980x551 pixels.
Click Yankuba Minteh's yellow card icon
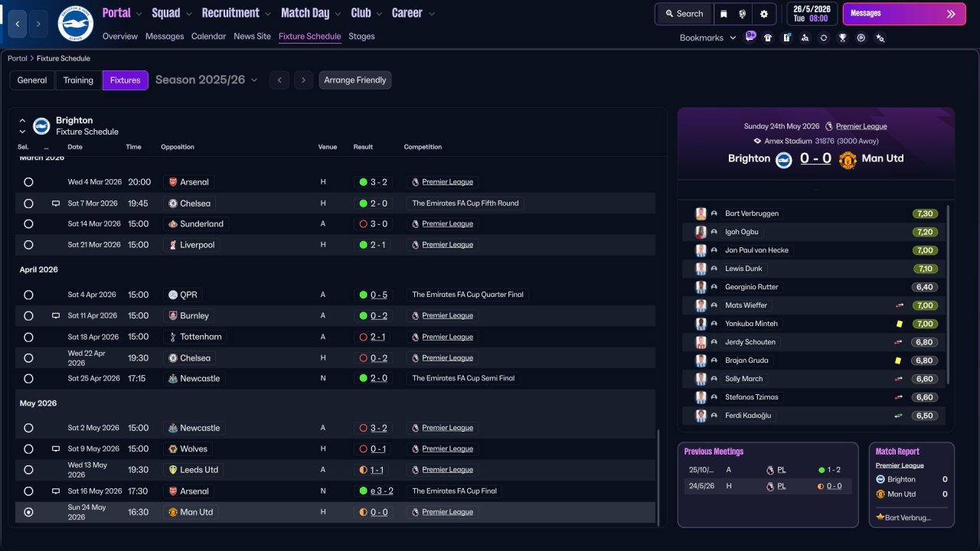click(x=900, y=324)
